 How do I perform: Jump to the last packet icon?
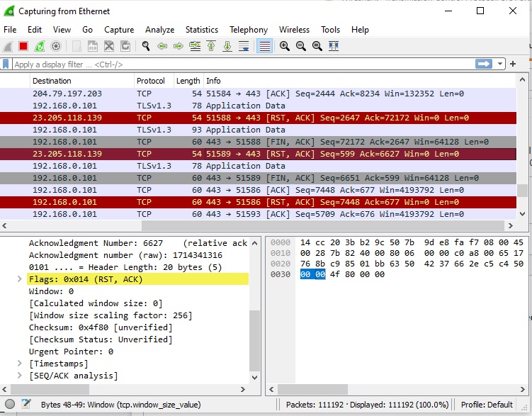pos(227,46)
